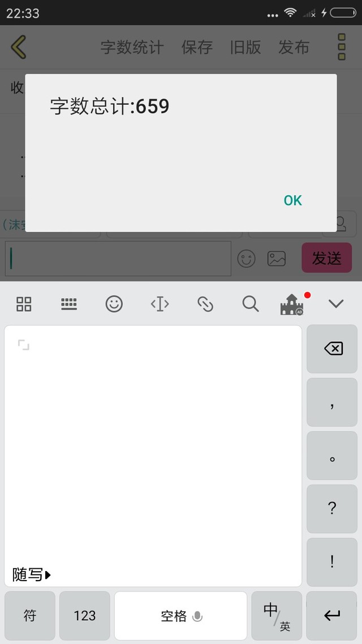Collapse keyboard with down chevron

point(336,304)
